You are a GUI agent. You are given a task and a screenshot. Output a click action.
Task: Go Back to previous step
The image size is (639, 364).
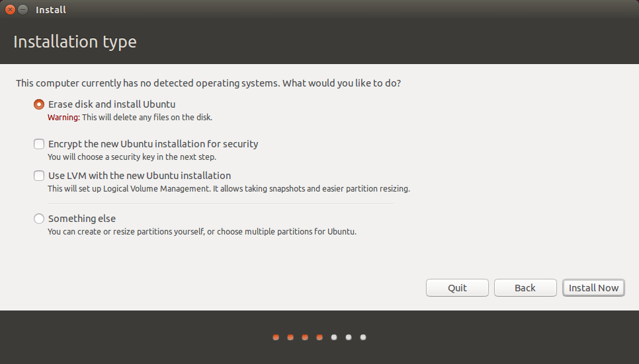coord(525,288)
